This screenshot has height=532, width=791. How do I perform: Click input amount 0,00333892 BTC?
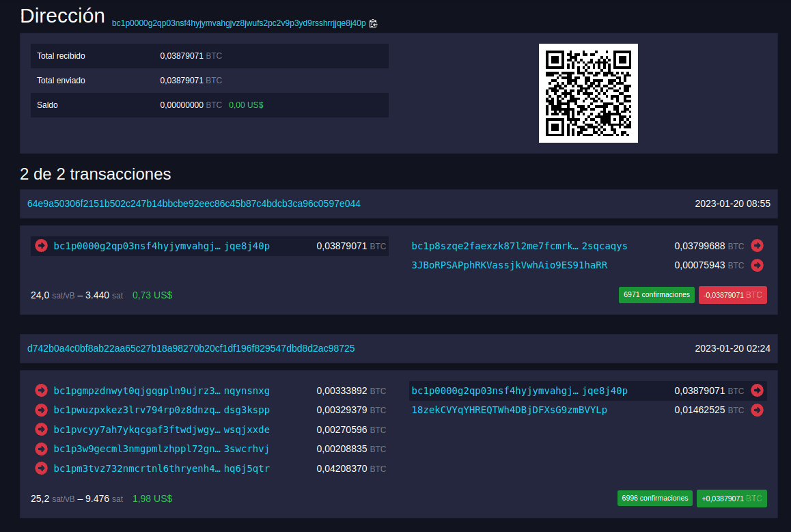pyautogui.click(x=351, y=391)
